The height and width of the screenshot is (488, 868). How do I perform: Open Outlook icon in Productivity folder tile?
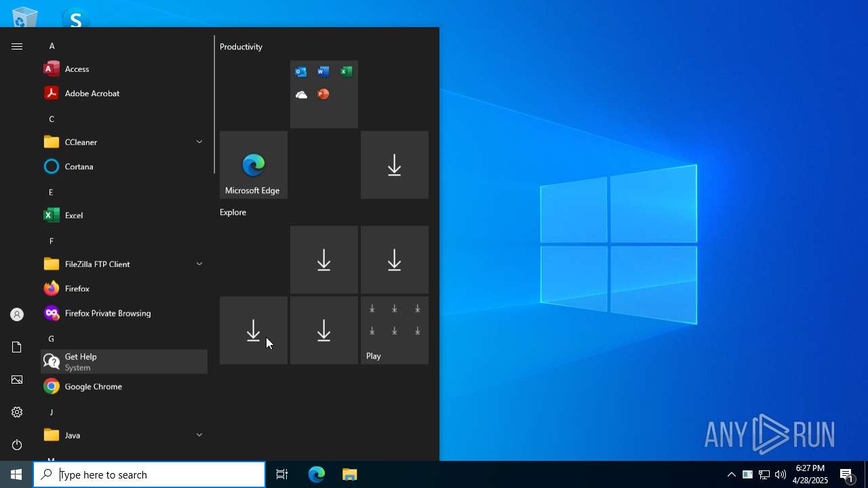tap(301, 72)
